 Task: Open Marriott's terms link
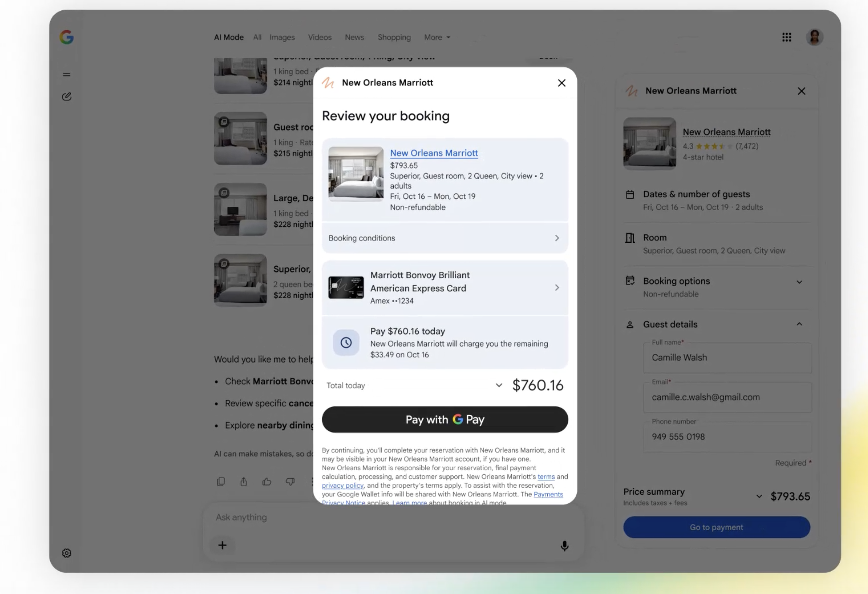tap(546, 477)
